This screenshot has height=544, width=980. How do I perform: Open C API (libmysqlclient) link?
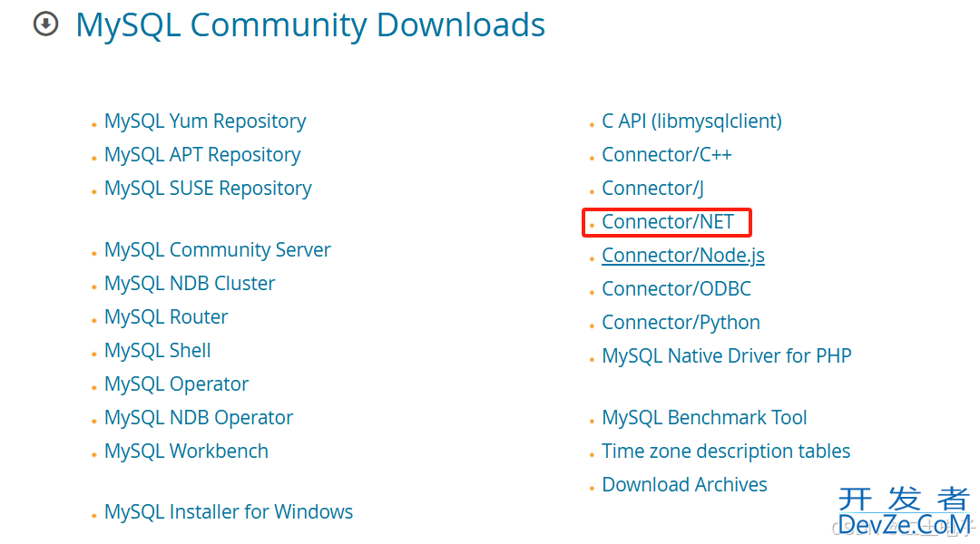pos(691,121)
